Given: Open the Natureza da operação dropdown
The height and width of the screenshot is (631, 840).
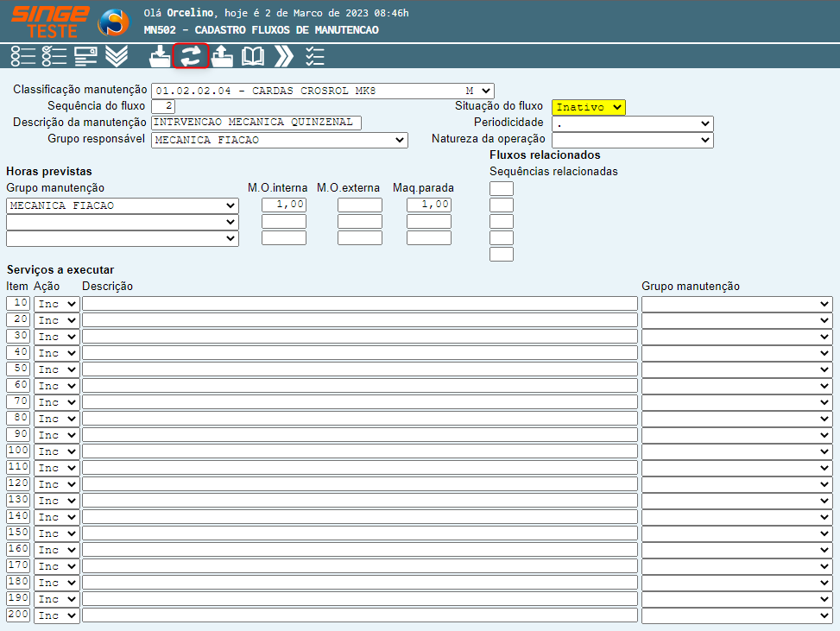Looking at the screenshot, I should click(x=632, y=140).
